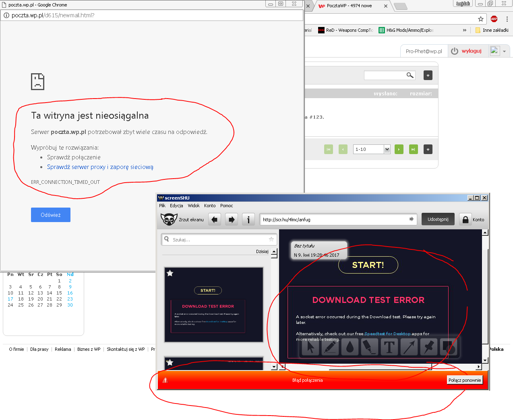Select the arrow drawing tool

click(409, 347)
